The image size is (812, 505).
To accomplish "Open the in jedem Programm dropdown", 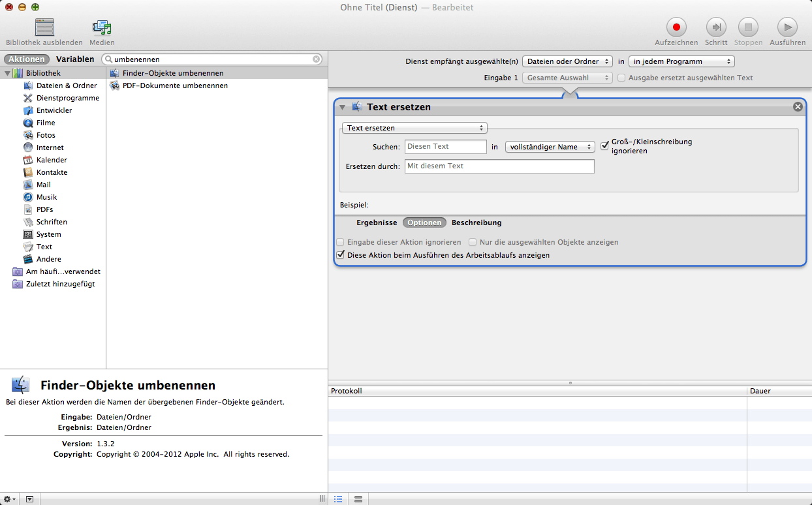I will (681, 61).
